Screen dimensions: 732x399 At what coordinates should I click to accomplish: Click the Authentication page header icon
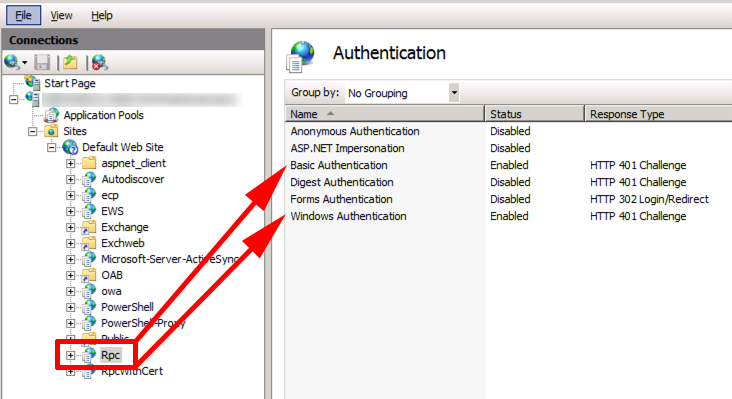301,56
